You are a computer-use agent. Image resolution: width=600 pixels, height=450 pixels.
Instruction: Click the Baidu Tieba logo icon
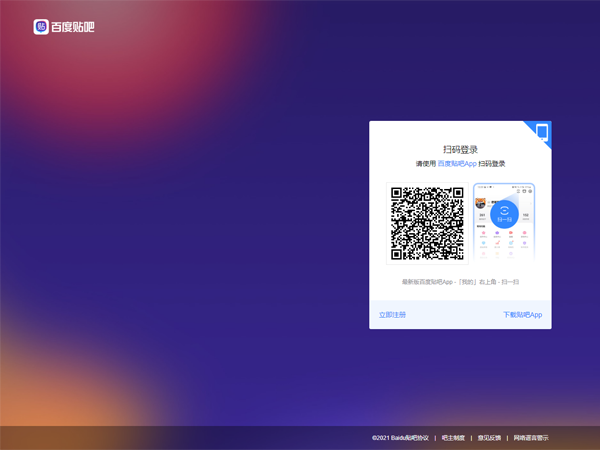coord(41,27)
